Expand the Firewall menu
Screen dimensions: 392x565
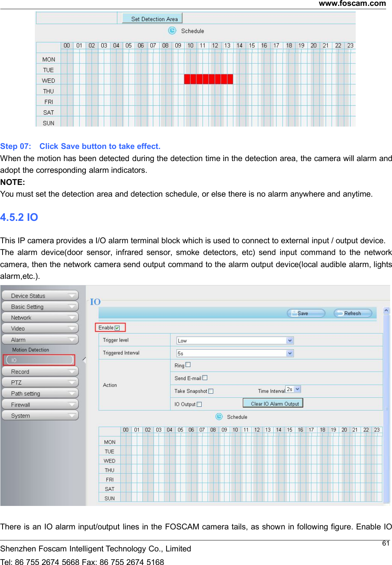[40, 405]
